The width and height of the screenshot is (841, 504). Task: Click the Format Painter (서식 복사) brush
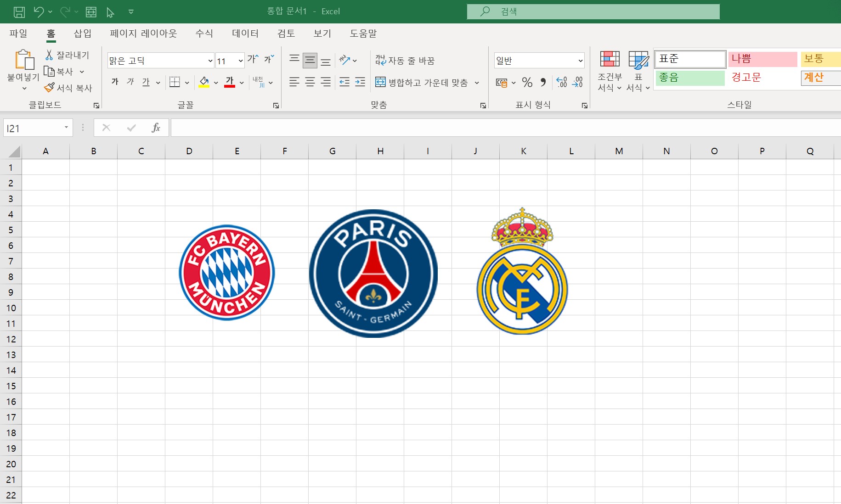[x=49, y=88]
